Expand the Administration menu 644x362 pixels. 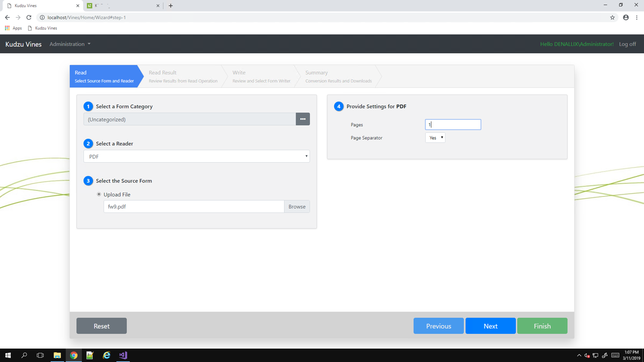(70, 44)
